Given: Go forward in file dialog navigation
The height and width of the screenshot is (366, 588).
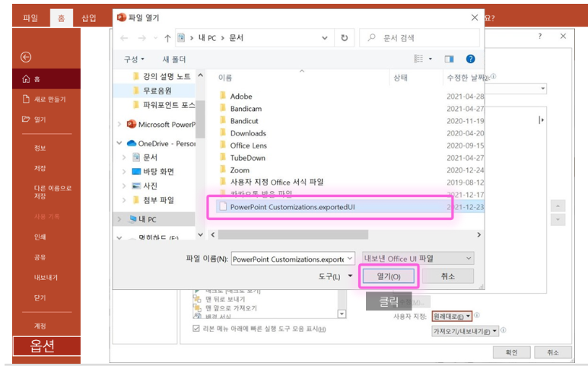Looking at the screenshot, I should click(141, 38).
